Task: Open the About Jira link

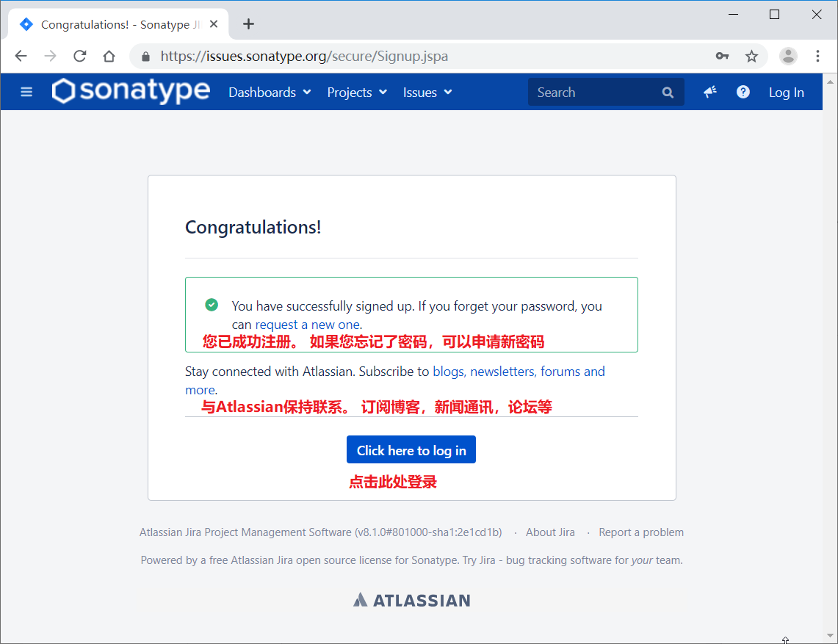Action: [x=550, y=532]
